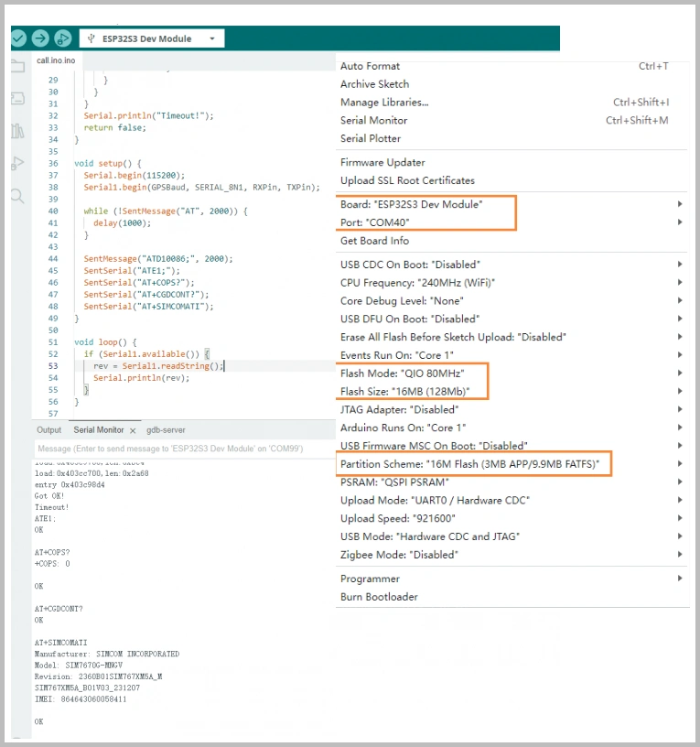
Task: Click Burn Bootloader in the menu
Action: tap(379, 597)
